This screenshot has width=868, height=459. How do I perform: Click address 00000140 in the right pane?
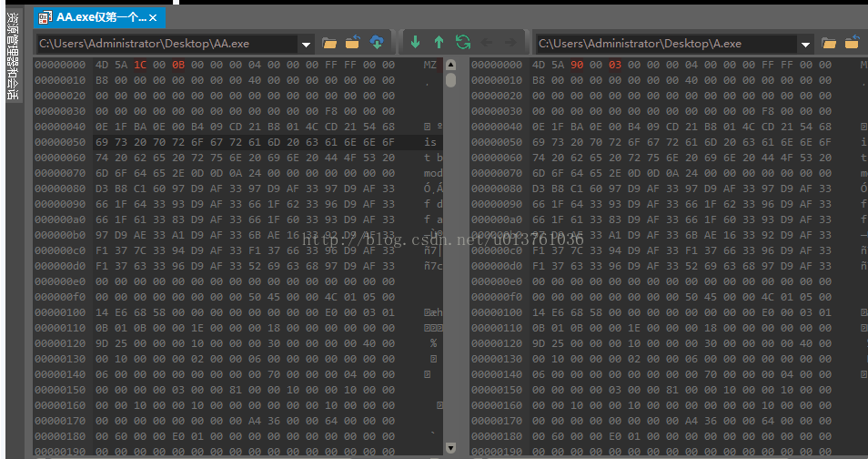pyautogui.click(x=497, y=374)
